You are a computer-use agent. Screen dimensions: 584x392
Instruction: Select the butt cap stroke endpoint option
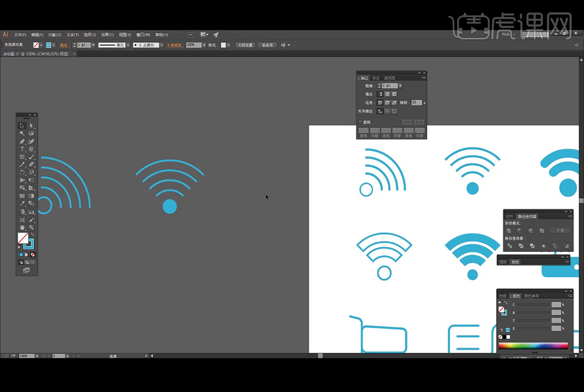(380, 94)
